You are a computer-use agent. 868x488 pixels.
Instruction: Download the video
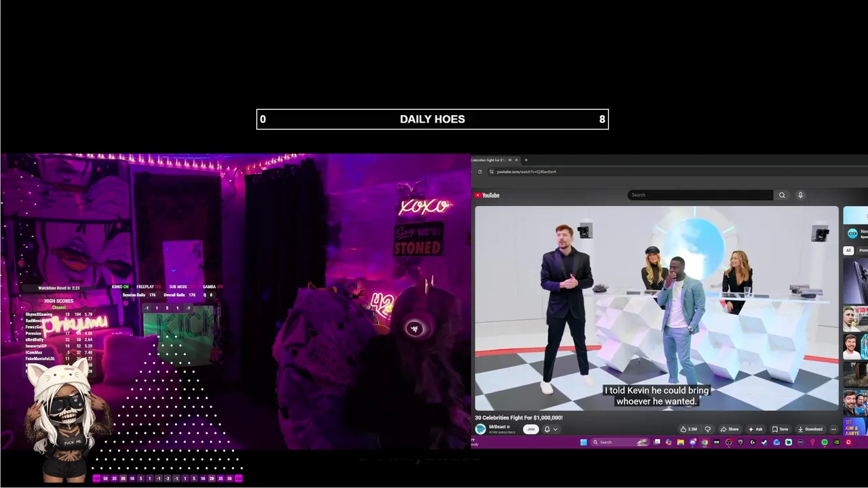[x=810, y=429]
